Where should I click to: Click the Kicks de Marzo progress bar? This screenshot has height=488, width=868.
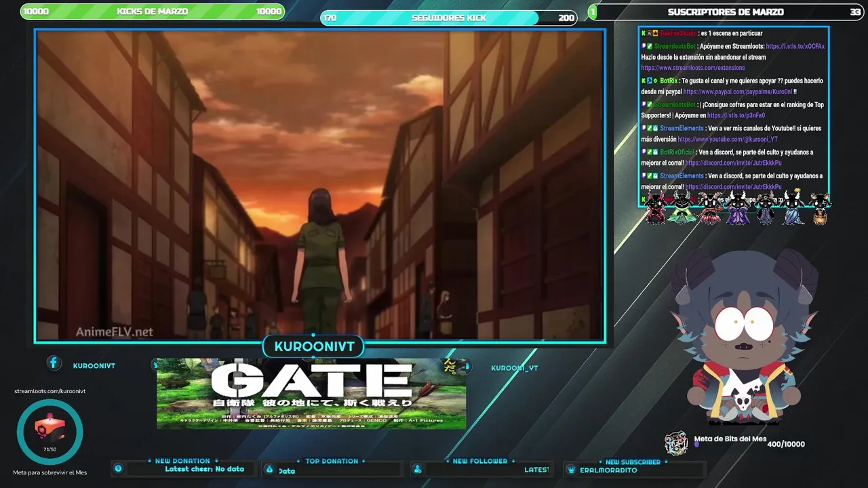tap(153, 12)
